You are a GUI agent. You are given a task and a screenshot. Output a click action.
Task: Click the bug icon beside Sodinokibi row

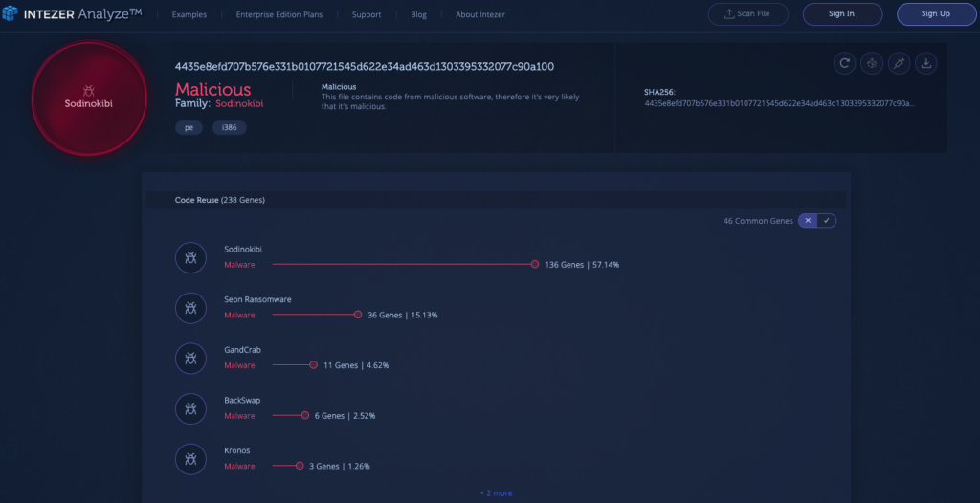(x=191, y=257)
